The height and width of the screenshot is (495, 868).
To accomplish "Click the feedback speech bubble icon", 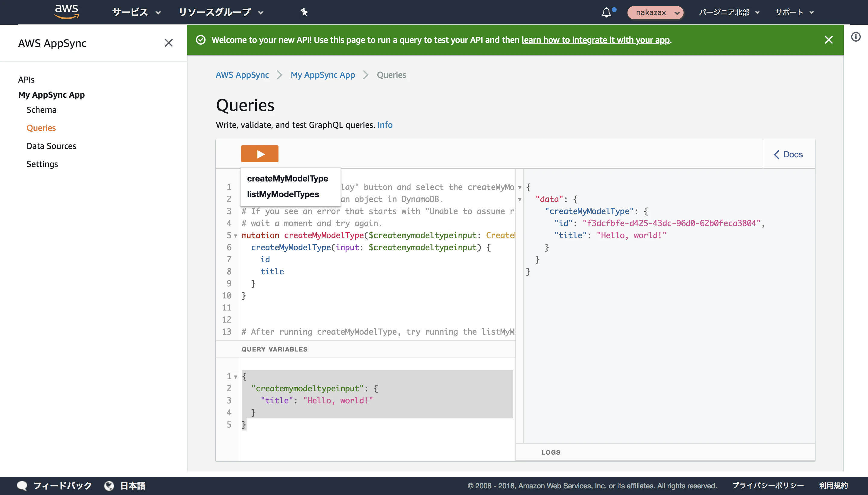I will 22,485.
